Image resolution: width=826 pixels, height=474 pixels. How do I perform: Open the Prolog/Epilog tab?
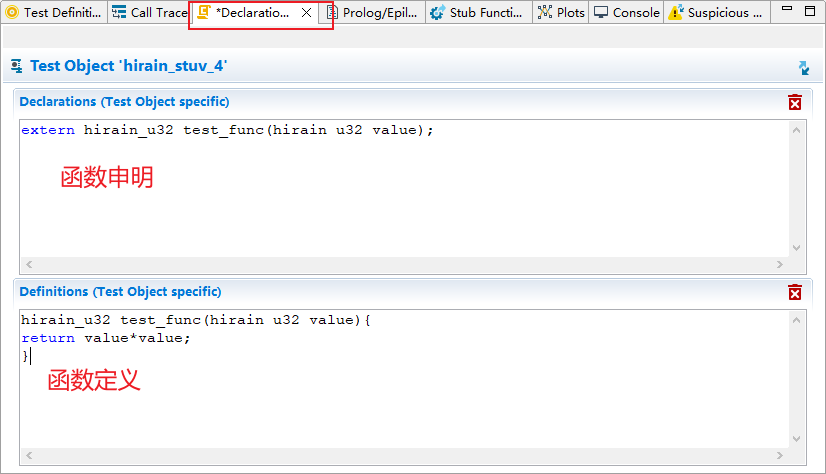(372, 12)
